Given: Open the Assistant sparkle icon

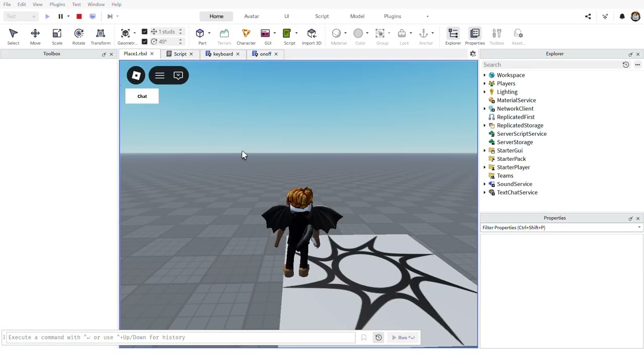Looking at the screenshot, I should 605,16.
